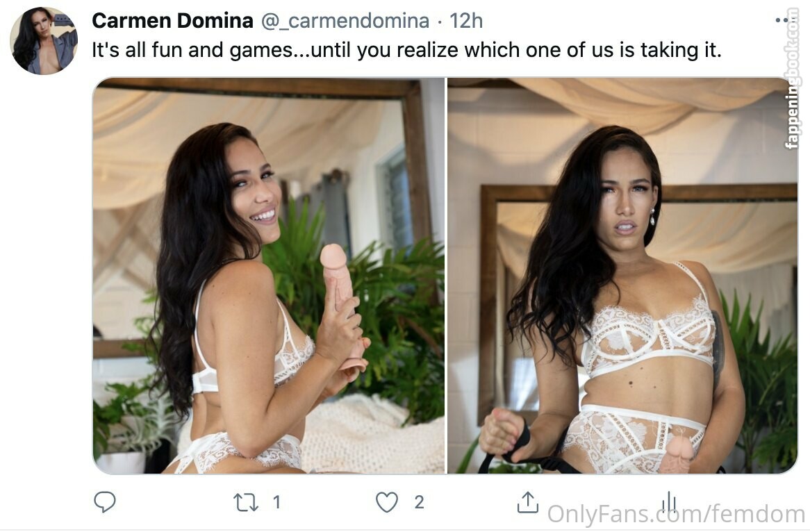
Task: Click the share upload icon
Action: tap(527, 502)
